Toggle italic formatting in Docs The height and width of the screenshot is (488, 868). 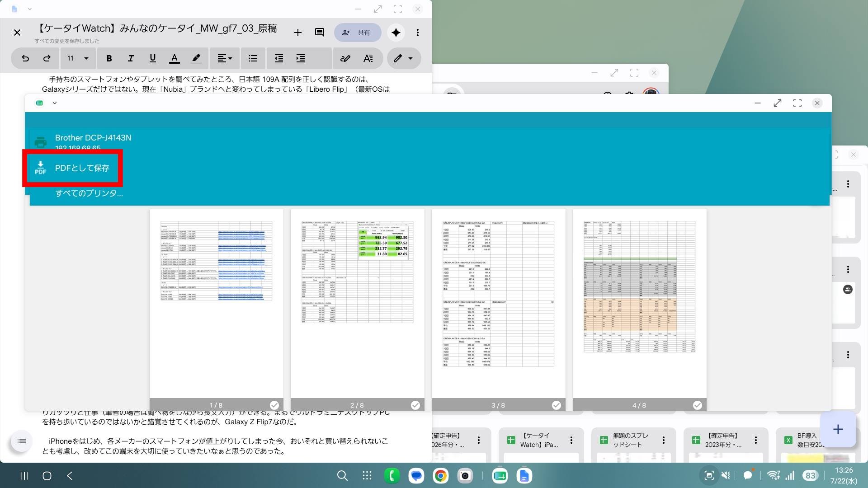(x=131, y=58)
